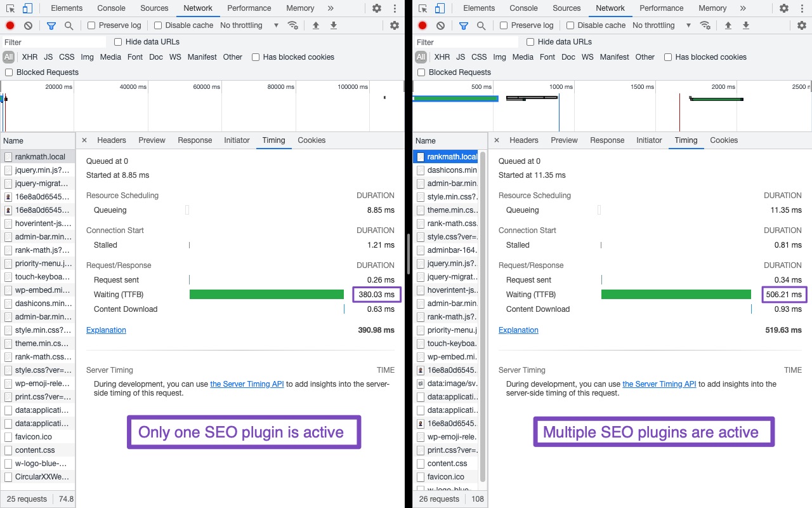Viewport: 812px width, 508px height.
Task: Open network conditions wifi icon in the left DevTools
Action: click(292, 25)
